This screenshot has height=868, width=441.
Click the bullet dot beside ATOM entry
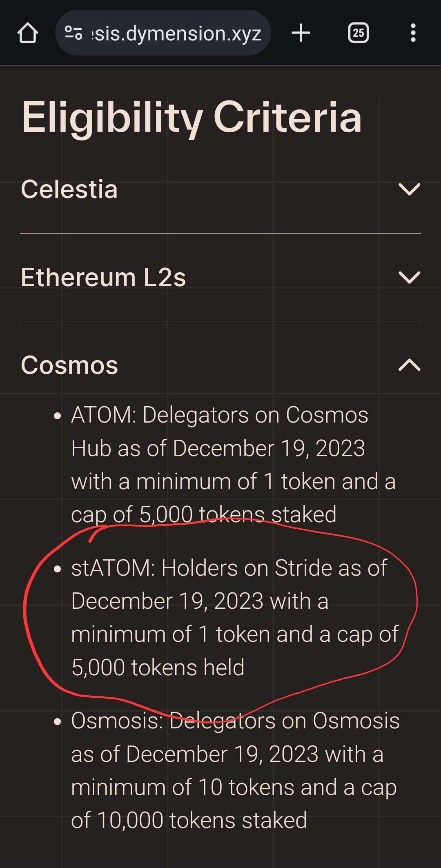click(58, 416)
